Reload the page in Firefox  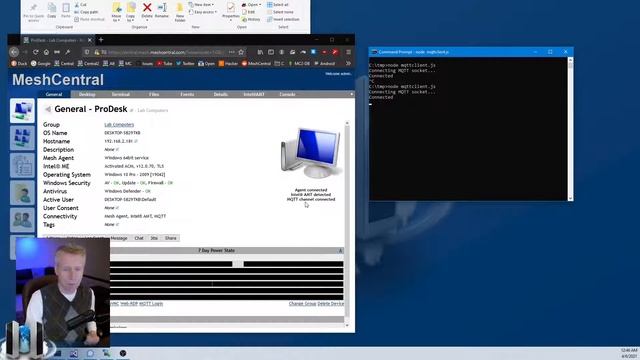(x=36, y=52)
